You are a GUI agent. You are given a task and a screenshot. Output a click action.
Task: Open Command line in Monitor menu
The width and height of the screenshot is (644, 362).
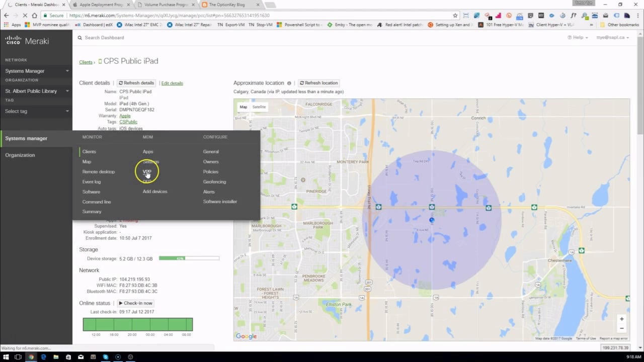(x=97, y=202)
